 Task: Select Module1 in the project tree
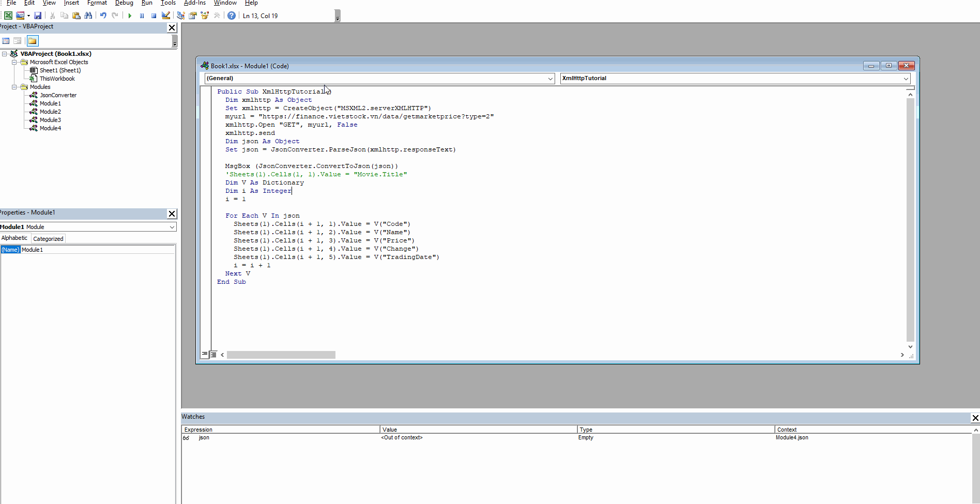pyautogui.click(x=50, y=103)
